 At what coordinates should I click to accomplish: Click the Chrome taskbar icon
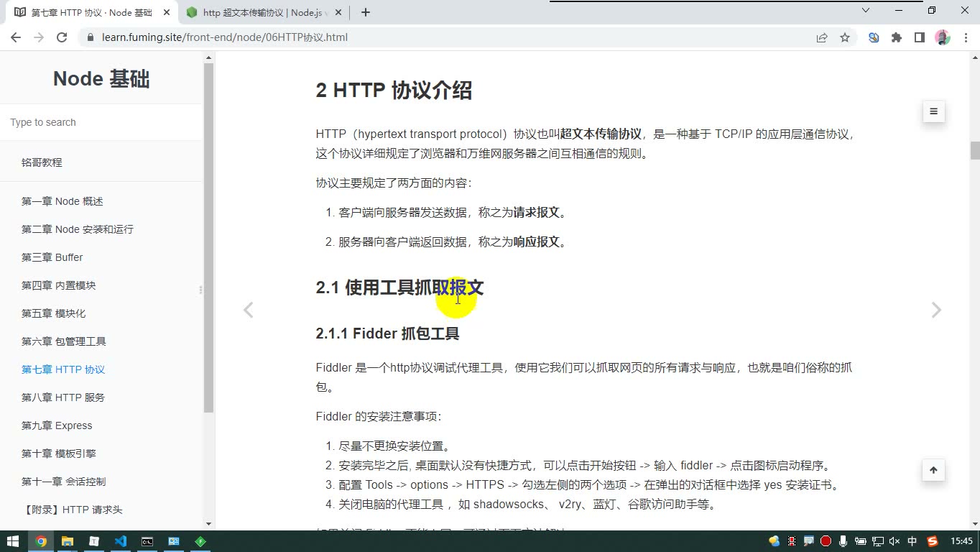41,541
